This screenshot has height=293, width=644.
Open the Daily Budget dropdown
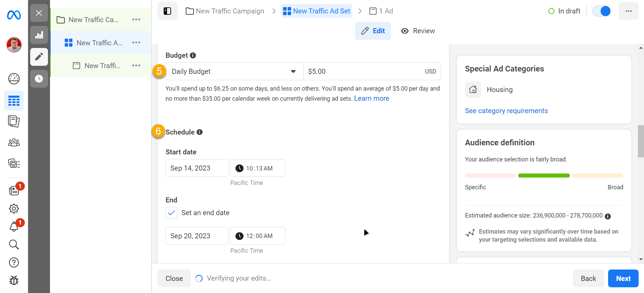pyautogui.click(x=234, y=71)
